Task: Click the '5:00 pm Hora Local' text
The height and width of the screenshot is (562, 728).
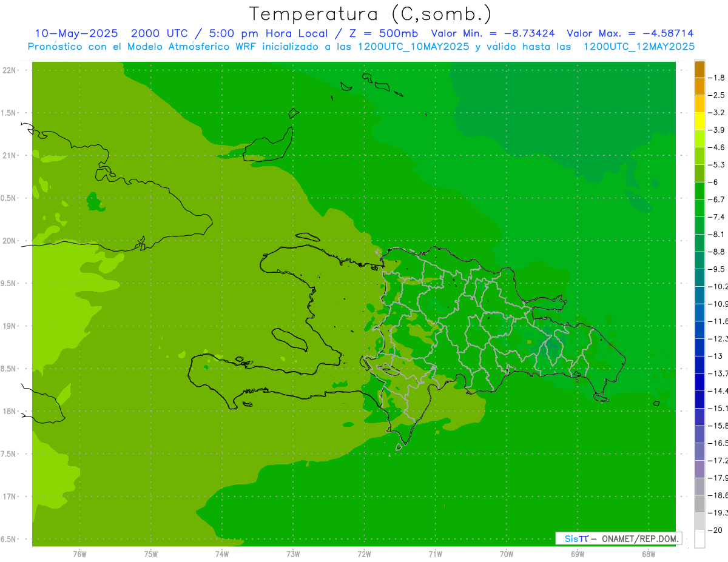Action: click(x=269, y=33)
